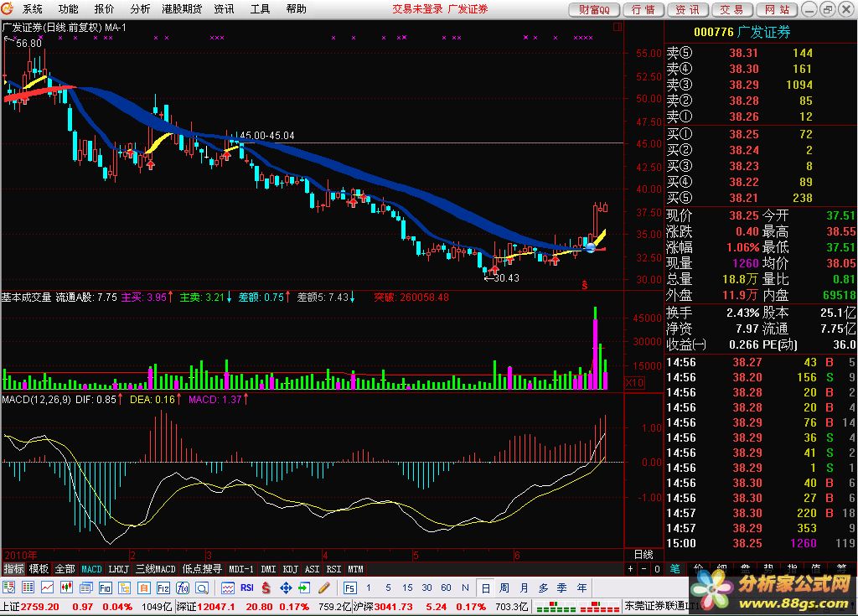The height and width of the screenshot is (616, 858).
Task: Click the wavy-lines indicator chart icon
Action: click(x=228, y=588)
